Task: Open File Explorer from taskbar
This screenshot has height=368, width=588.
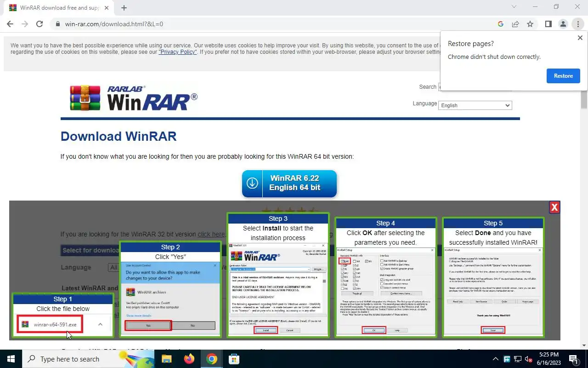Action: click(166, 359)
